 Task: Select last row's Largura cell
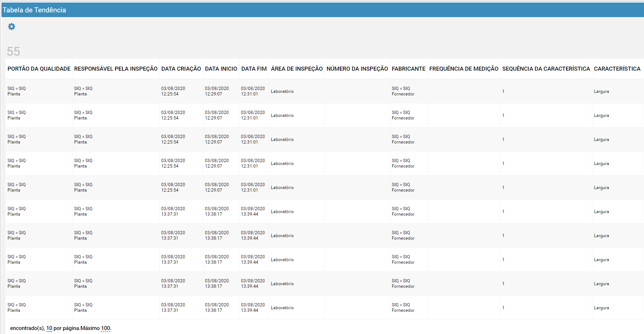[x=601, y=308]
